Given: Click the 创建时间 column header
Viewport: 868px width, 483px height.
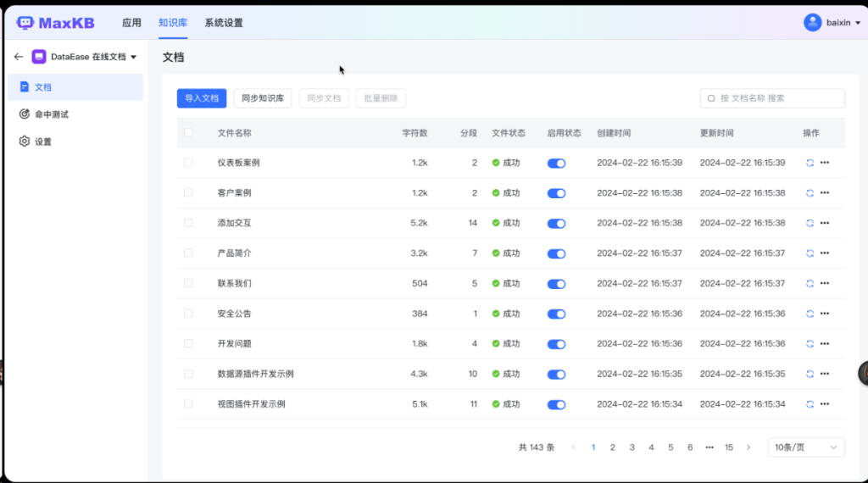Looking at the screenshot, I should pos(614,133).
